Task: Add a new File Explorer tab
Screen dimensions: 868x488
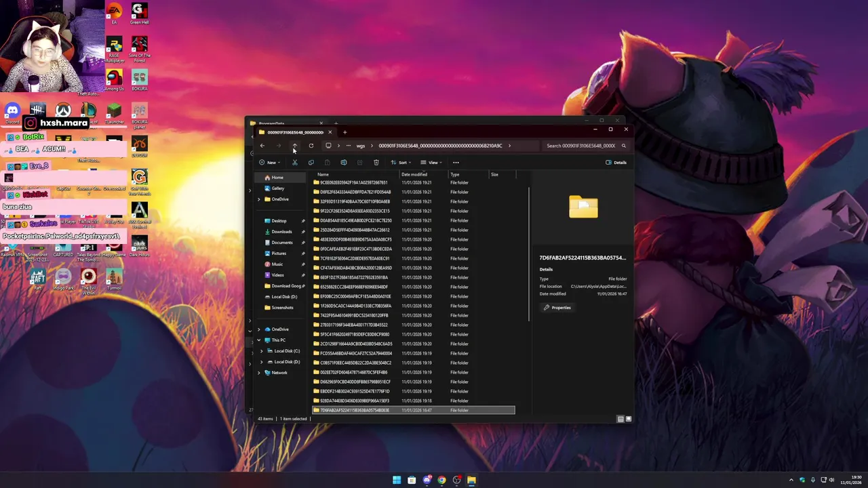Action: coord(344,132)
